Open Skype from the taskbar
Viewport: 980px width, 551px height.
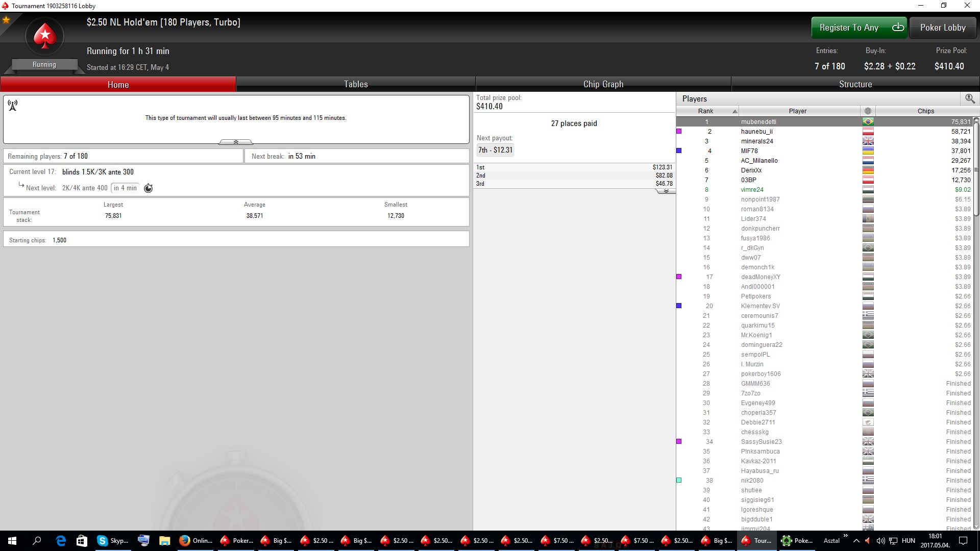tap(113, 541)
